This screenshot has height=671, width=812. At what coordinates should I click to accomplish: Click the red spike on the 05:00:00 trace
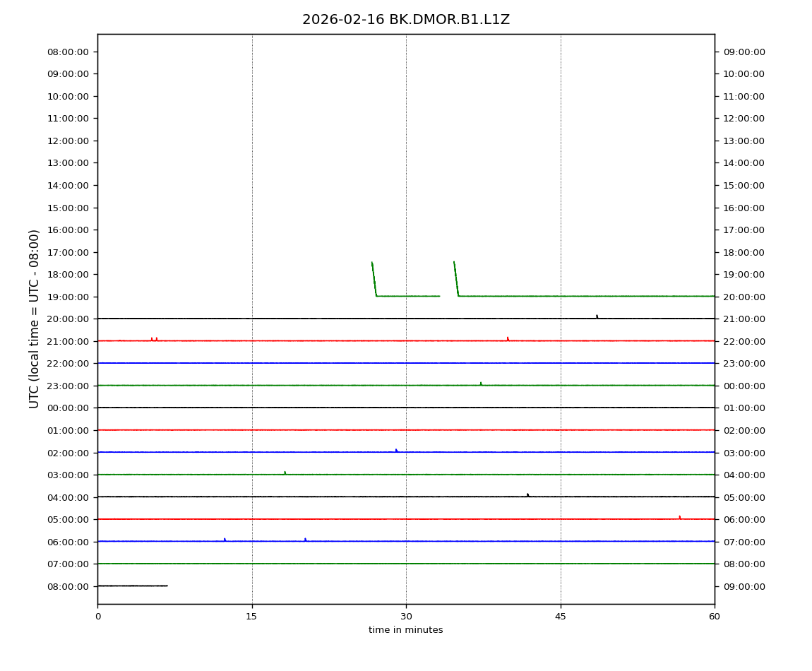click(x=679, y=517)
